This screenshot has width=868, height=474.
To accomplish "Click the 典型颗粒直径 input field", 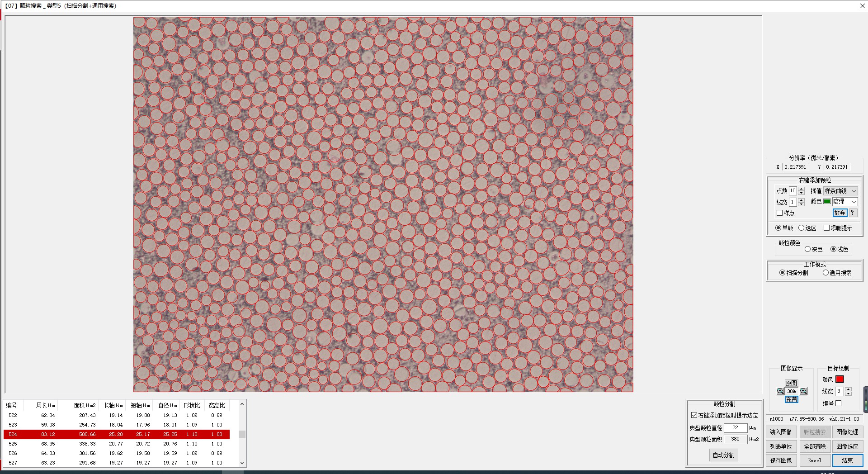I will (736, 428).
